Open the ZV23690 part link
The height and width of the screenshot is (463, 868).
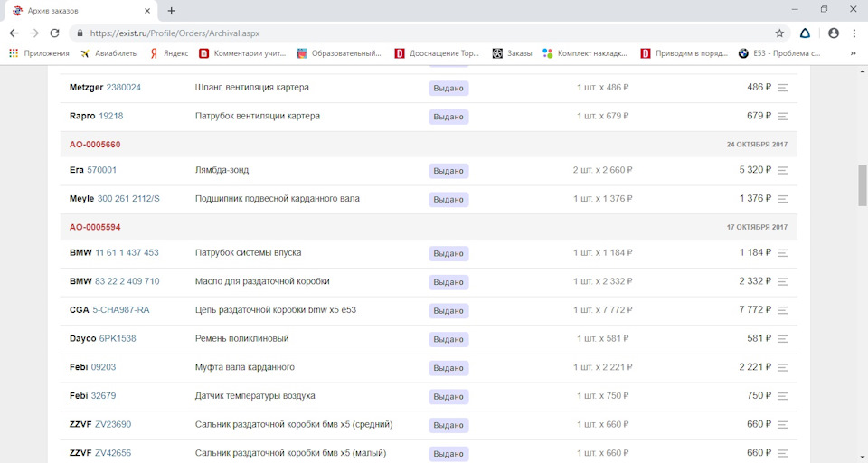coord(113,425)
